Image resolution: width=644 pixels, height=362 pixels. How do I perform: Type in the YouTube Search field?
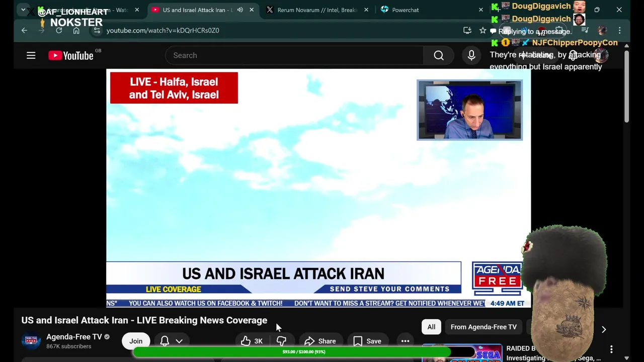(294, 55)
